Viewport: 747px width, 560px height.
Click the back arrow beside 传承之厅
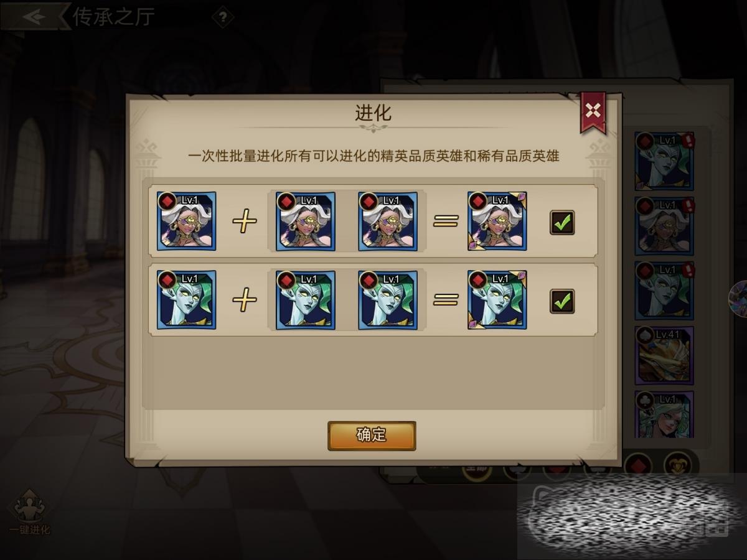point(34,16)
